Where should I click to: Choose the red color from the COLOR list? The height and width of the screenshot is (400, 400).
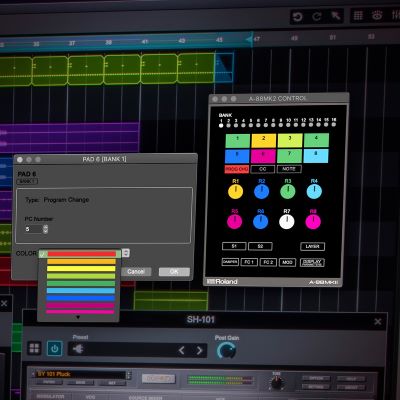tap(82, 254)
